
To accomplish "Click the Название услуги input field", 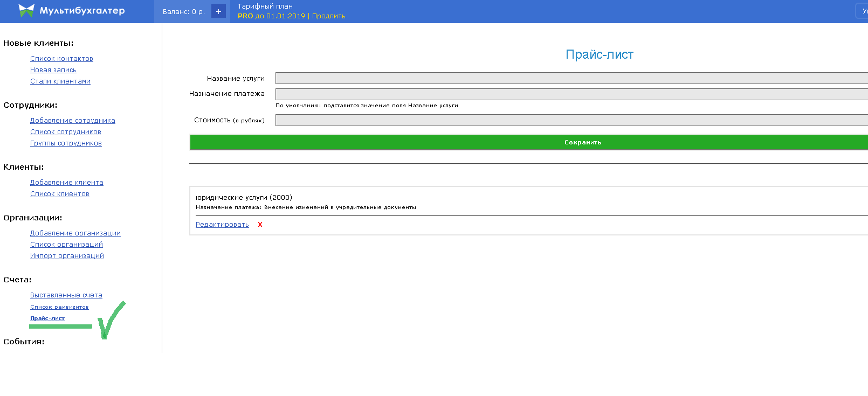I will pos(571,78).
